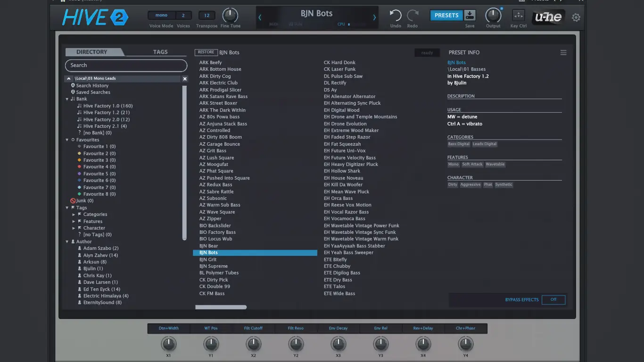
Task: Select Favourite 6 blue dot
Action: [x=79, y=181]
